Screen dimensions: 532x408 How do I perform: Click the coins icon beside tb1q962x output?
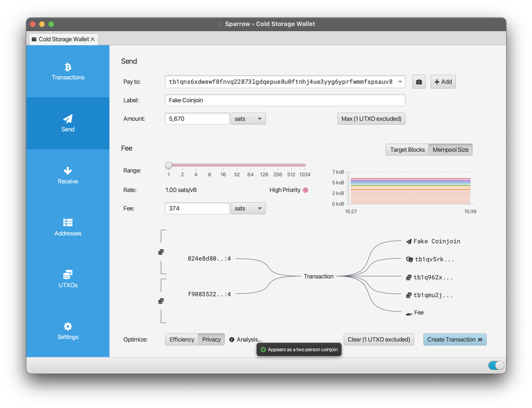click(x=409, y=278)
